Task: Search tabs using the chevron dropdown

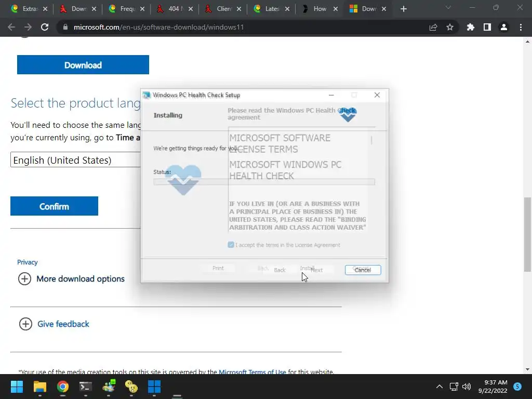Action: tap(448, 7)
